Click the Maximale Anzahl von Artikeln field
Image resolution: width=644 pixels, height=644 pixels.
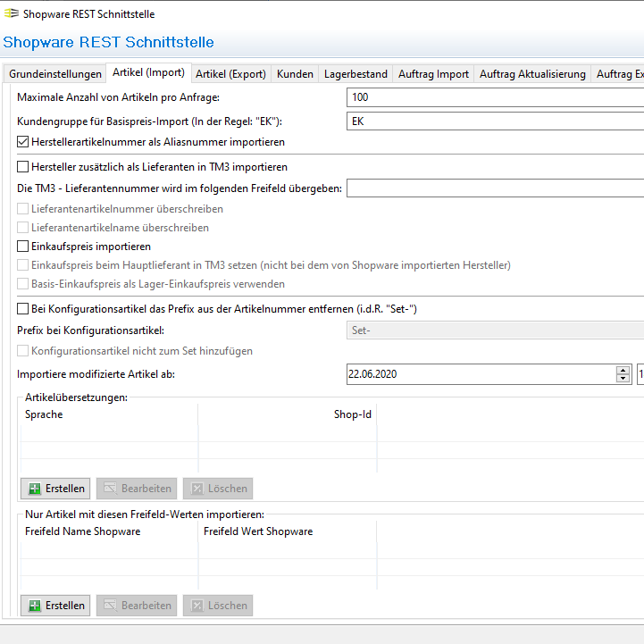click(496, 97)
